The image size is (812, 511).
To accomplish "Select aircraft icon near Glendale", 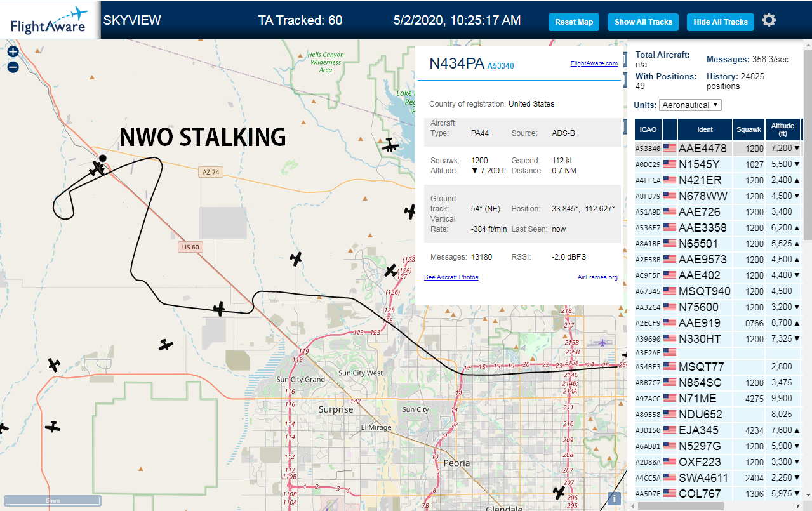I will click(x=559, y=492).
